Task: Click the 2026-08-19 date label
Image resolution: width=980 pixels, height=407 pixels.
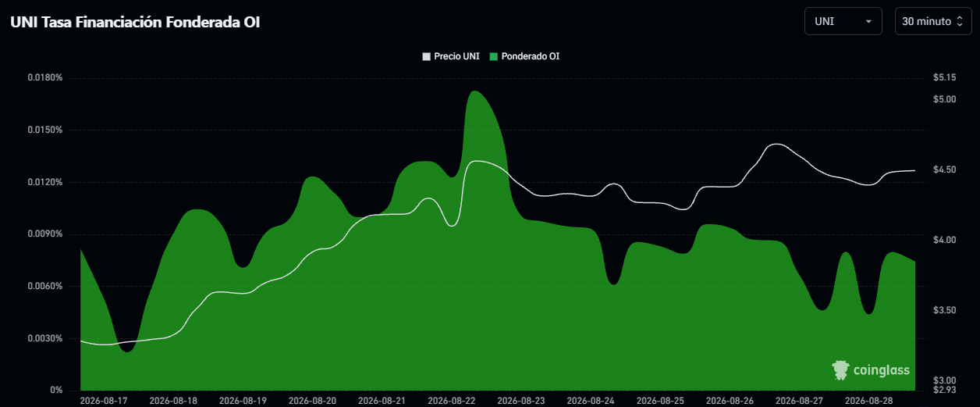Action: coord(243,400)
